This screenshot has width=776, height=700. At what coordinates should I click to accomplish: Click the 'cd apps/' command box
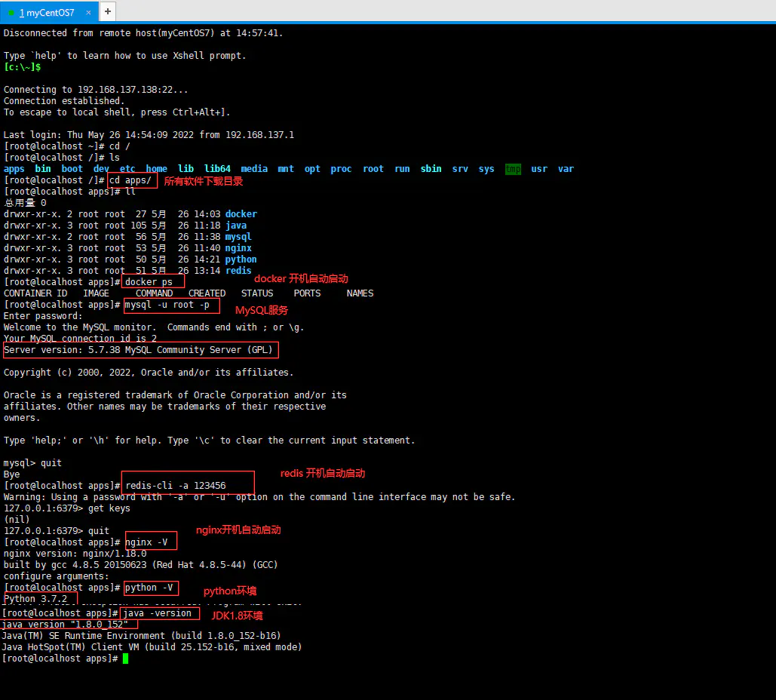[132, 180]
